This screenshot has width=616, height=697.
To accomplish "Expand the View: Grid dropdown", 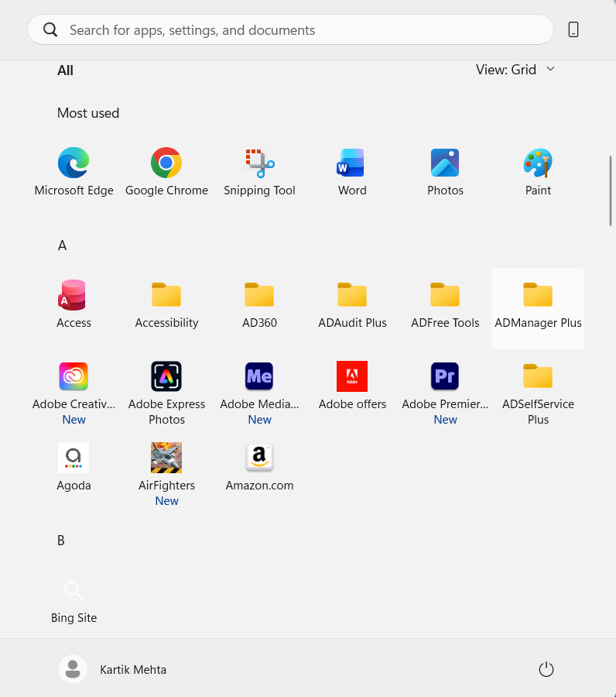I will [x=515, y=70].
